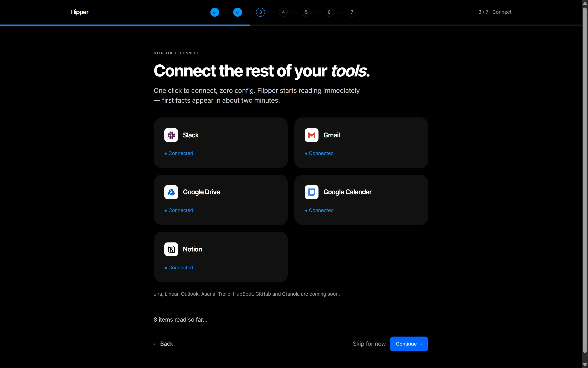This screenshot has width=588, height=368.
Task: Click Connected status under Gmail
Action: (x=319, y=153)
